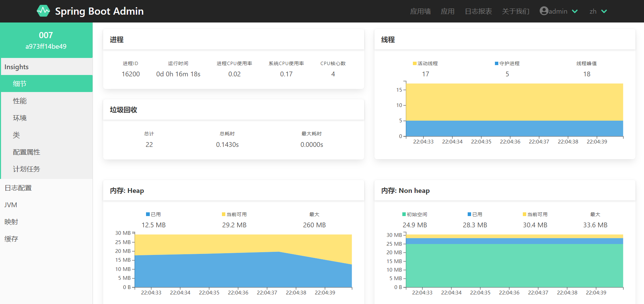
Task: Click the 内存: Non heap card title
Action: click(405, 191)
